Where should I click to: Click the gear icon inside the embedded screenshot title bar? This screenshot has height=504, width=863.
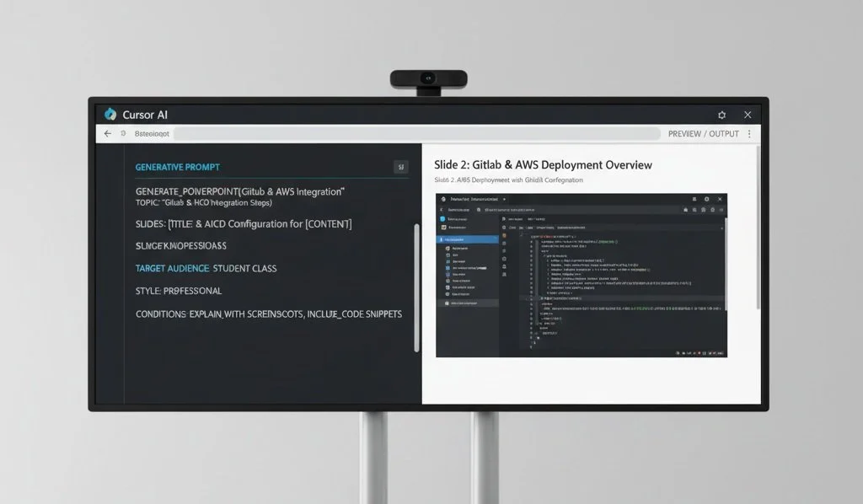[707, 199]
